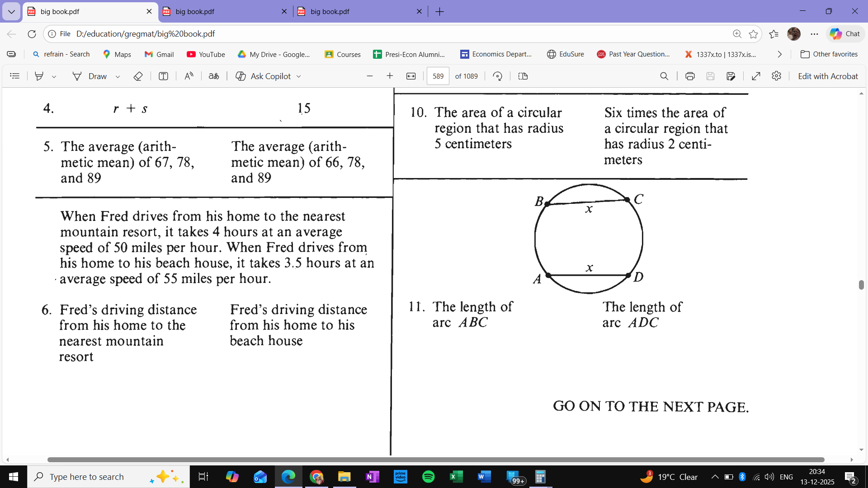Image resolution: width=868 pixels, height=488 pixels.
Task: Click the Print icon in the toolbar
Action: (x=689, y=76)
